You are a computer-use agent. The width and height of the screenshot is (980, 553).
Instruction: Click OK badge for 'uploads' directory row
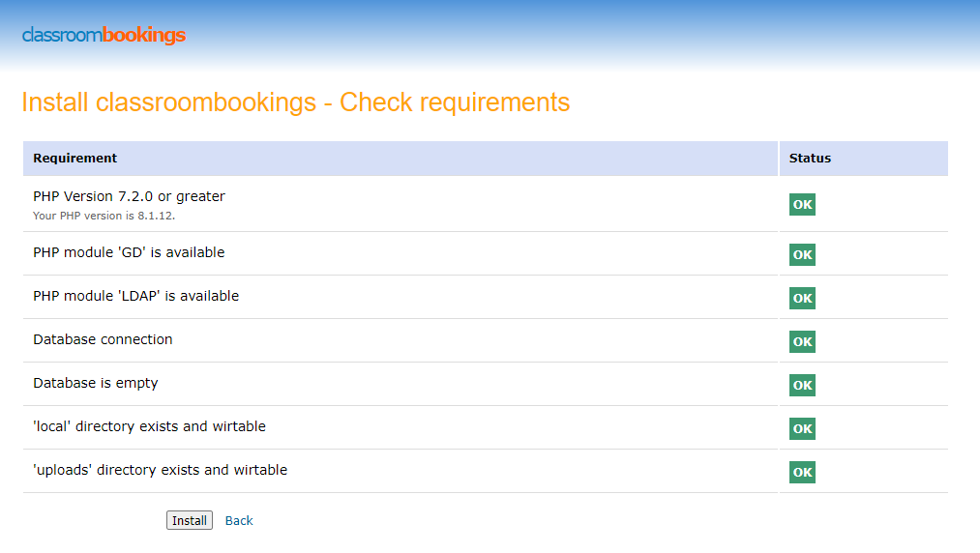(x=802, y=472)
